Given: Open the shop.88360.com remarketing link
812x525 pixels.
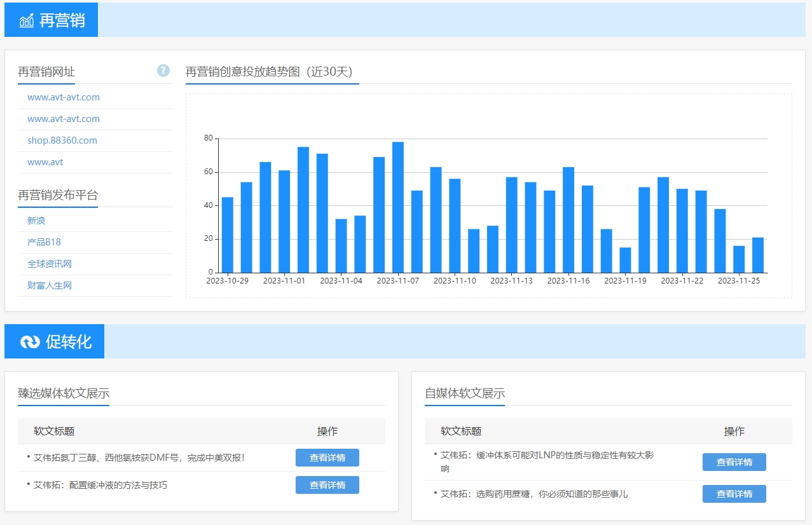Looking at the screenshot, I should pos(62,140).
